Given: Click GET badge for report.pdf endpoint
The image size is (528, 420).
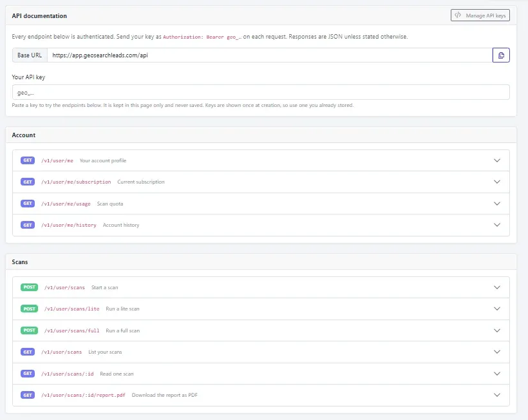Looking at the screenshot, I should point(28,395).
